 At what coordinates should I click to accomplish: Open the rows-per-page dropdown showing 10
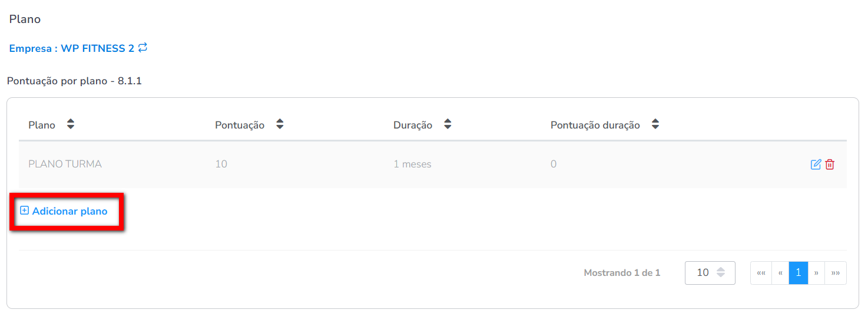click(710, 273)
